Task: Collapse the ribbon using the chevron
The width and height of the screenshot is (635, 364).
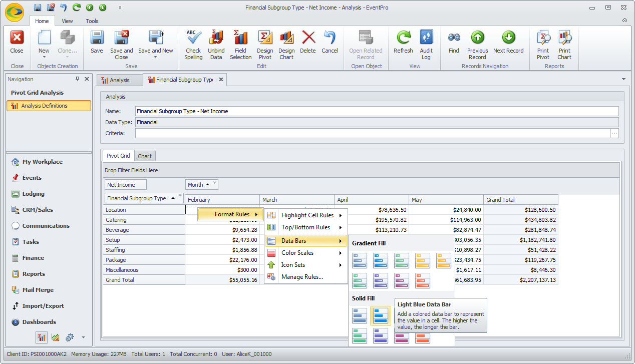Action: tap(624, 21)
